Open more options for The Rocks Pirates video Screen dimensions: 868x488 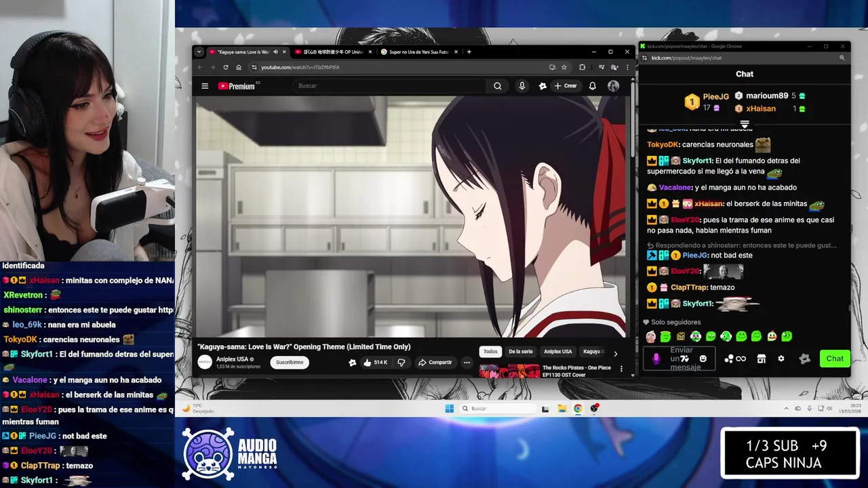[622, 369]
